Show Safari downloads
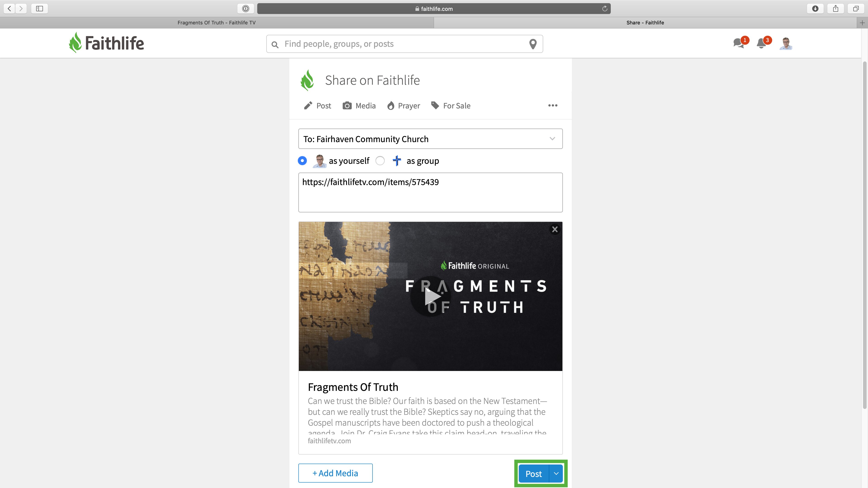This screenshot has height=488, width=868. (x=815, y=8)
